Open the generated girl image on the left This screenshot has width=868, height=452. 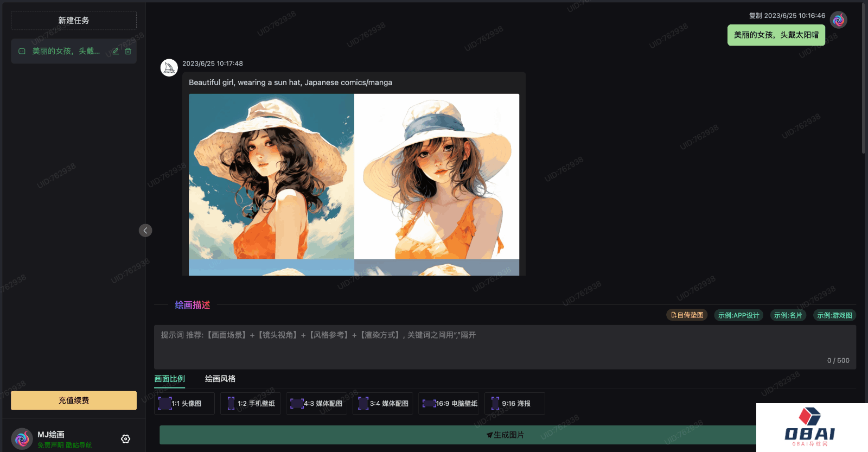271,176
